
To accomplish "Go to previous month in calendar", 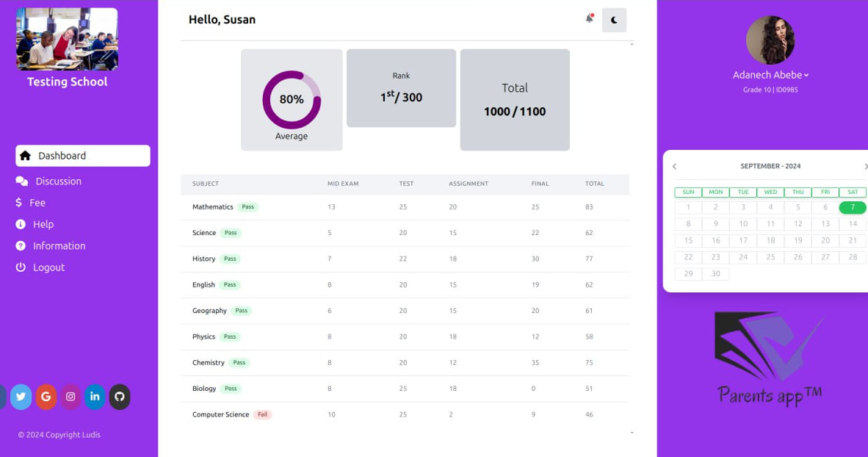I will point(674,166).
